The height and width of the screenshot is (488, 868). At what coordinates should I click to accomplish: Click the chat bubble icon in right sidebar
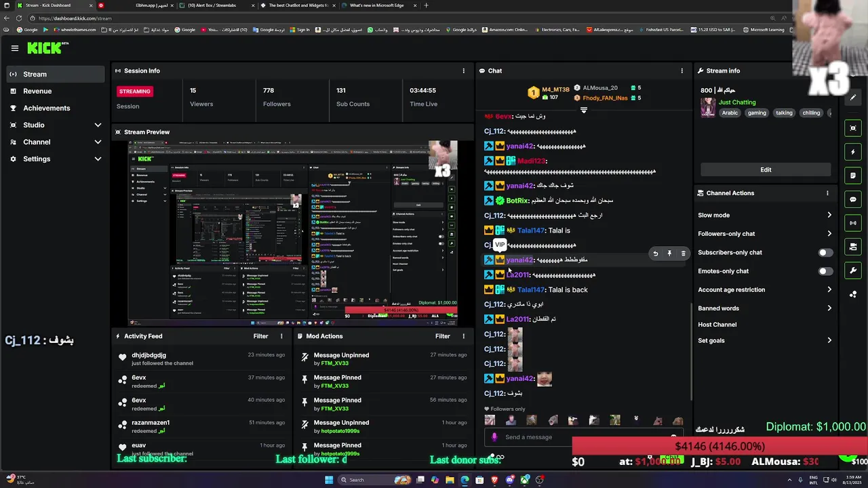[x=853, y=199]
